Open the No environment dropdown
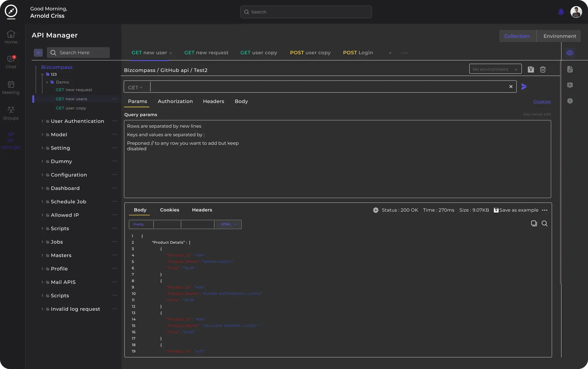This screenshot has width=588, height=369. pos(495,69)
